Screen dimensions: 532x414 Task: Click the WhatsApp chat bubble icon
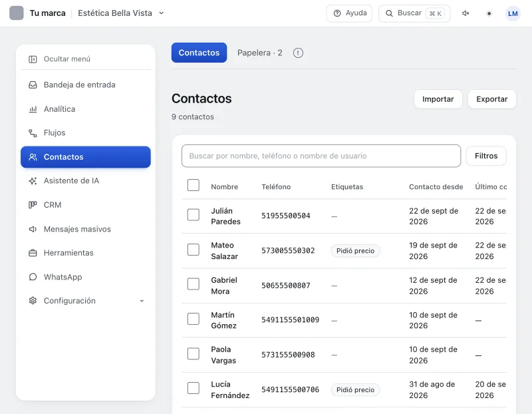pos(33,277)
